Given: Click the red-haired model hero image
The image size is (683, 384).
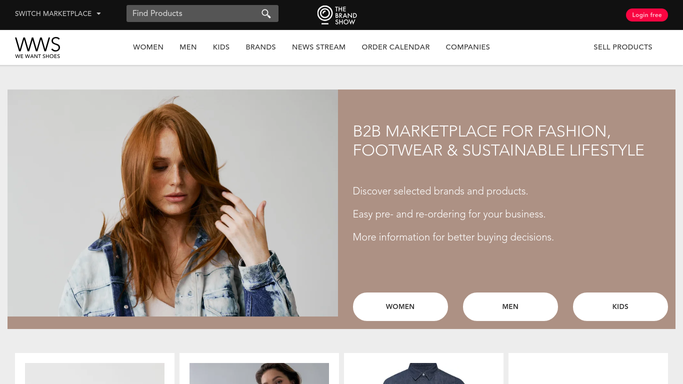Looking at the screenshot, I should [x=172, y=203].
